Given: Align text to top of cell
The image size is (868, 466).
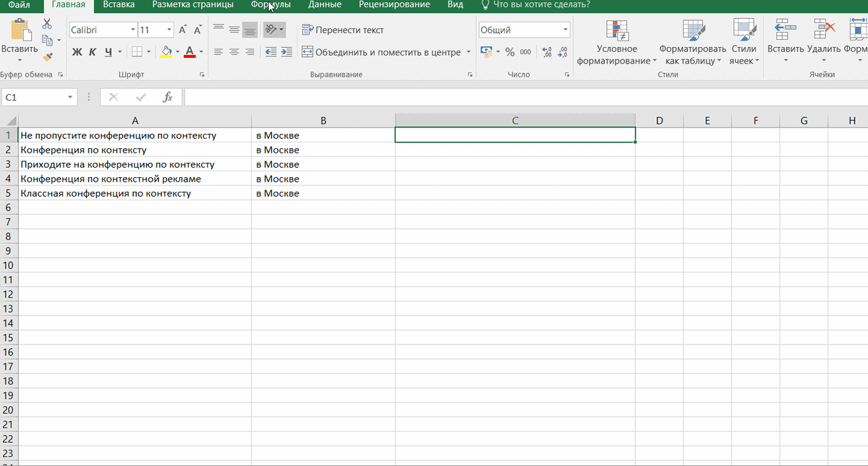Looking at the screenshot, I should (x=218, y=30).
